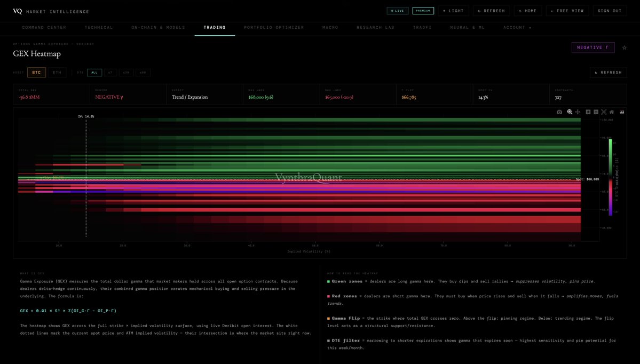Click the Γ flip value $66,785
640x364 pixels.
(408, 97)
